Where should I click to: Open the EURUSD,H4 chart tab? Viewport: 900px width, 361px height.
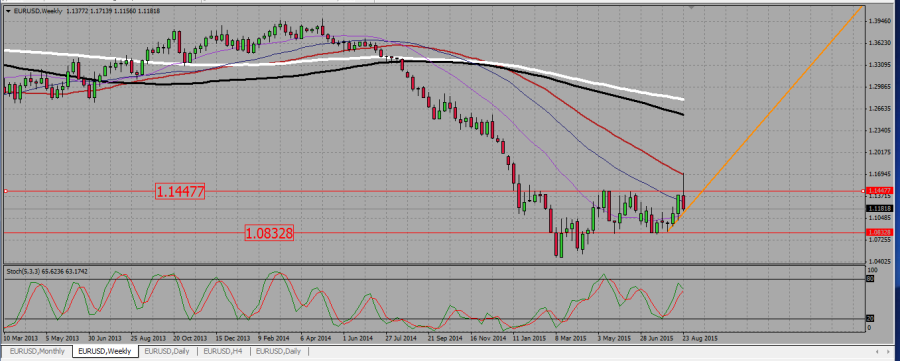click(x=223, y=351)
